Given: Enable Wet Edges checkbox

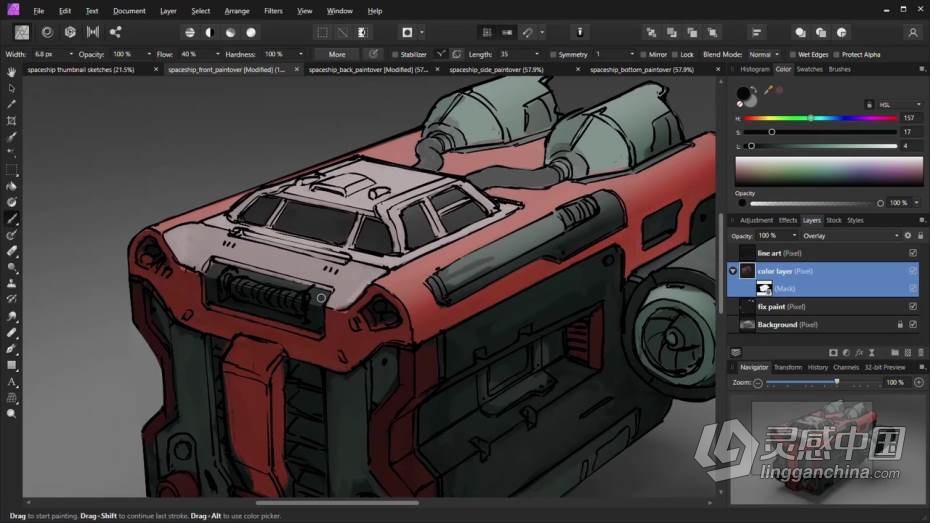Looking at the screenshot, I should pyautogui.click(x=792, y=55).
